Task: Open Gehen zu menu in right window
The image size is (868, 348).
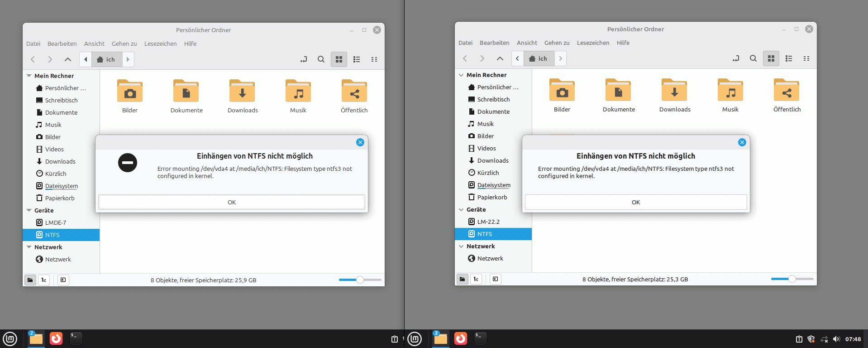Action: point(557,43)
